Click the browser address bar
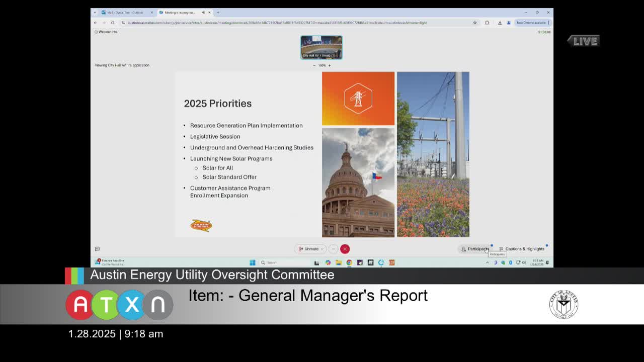The height and width of the screenshot is (362, 644). [x=277, y=23]
